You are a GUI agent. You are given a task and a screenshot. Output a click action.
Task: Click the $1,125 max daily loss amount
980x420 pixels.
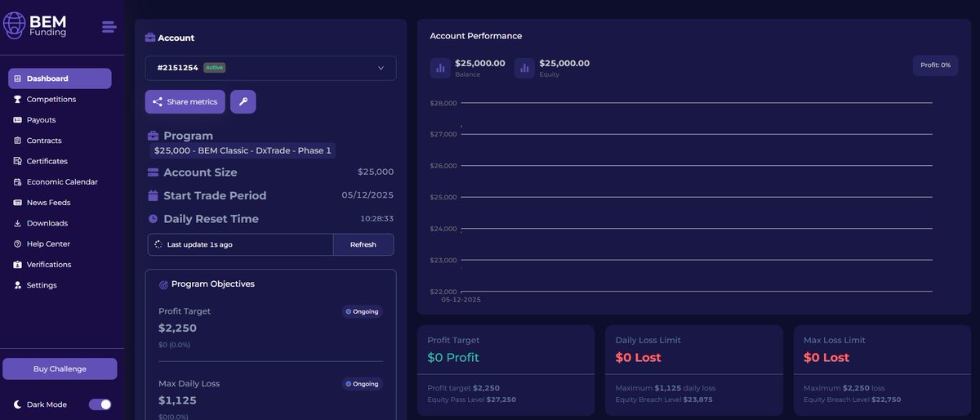pyautogui.click(x=177, y=400)
